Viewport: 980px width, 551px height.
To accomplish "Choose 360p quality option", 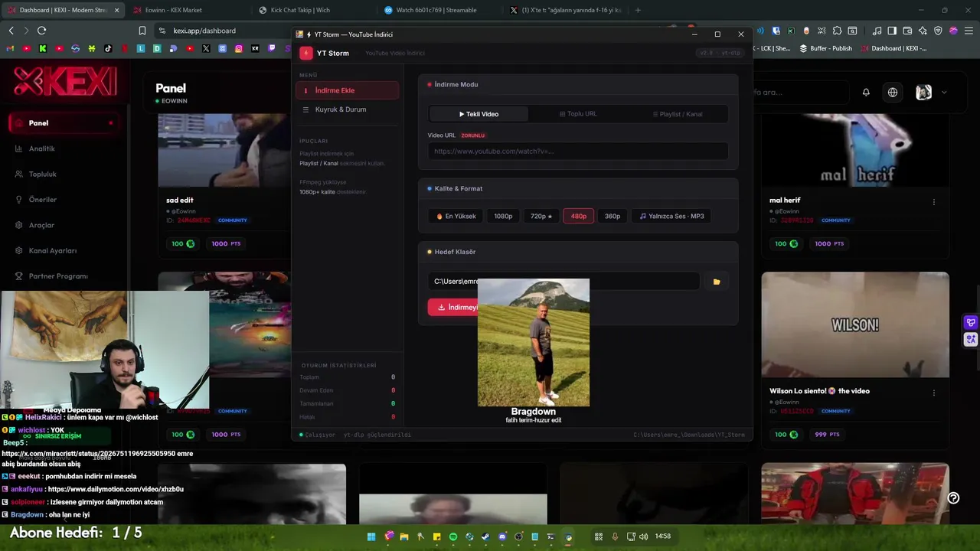I will coord(612,216).
